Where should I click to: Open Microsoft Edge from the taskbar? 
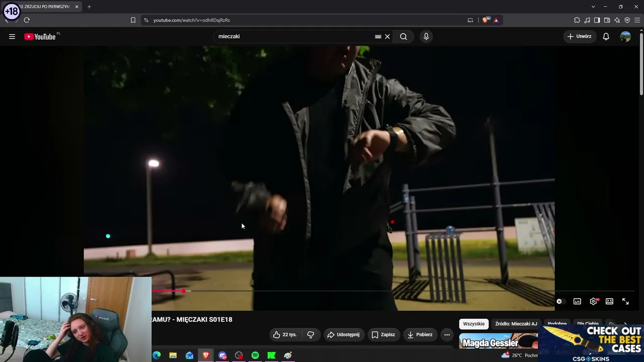click(x=157, y=355)
